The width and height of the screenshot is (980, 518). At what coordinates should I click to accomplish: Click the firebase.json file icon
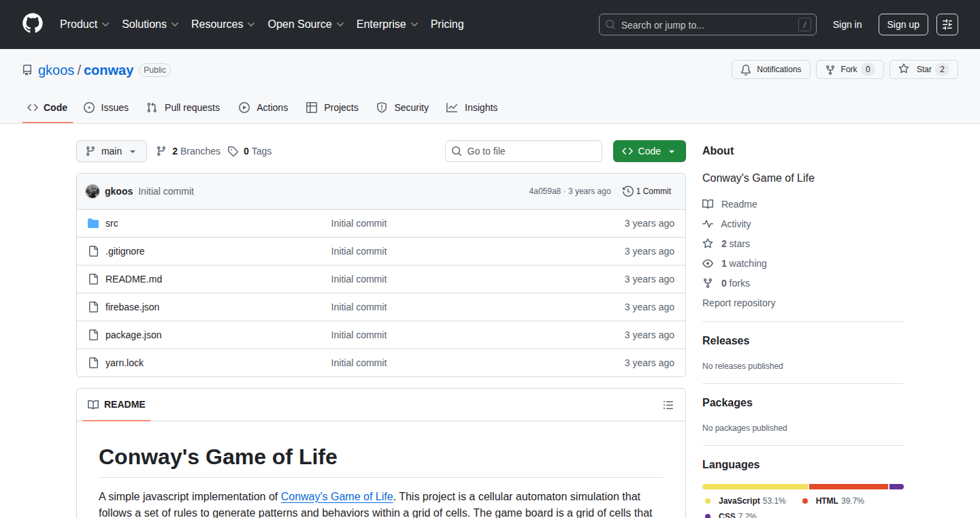(93, 307)
